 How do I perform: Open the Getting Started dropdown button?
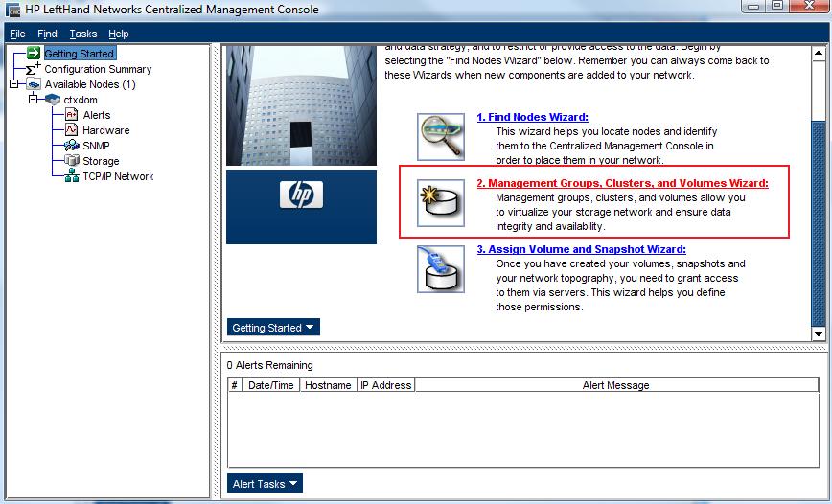(273, 328)
